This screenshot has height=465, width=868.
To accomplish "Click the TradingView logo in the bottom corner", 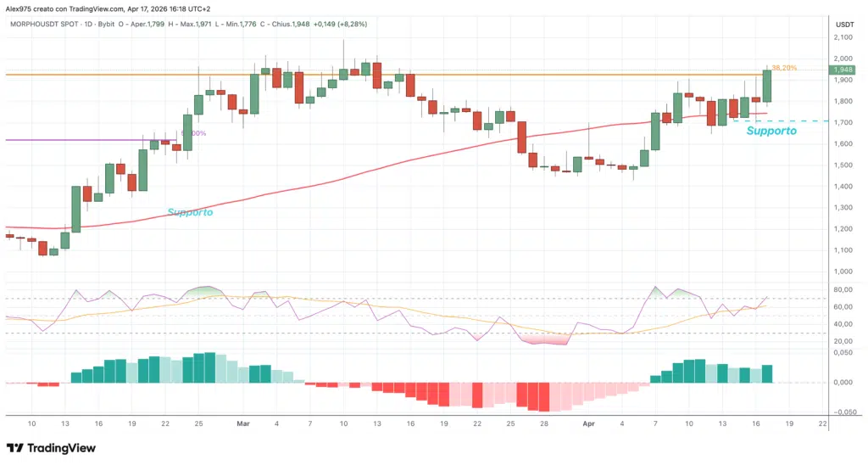I will tap(52, 448).
